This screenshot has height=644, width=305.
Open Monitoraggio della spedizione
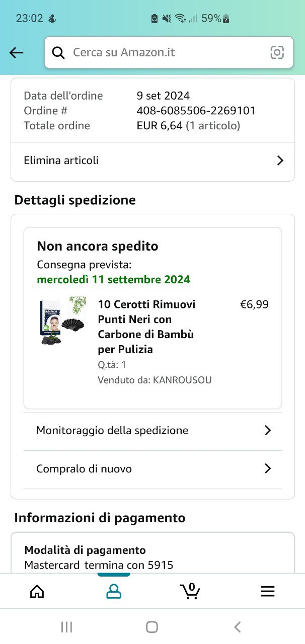(x=112, y=431)
